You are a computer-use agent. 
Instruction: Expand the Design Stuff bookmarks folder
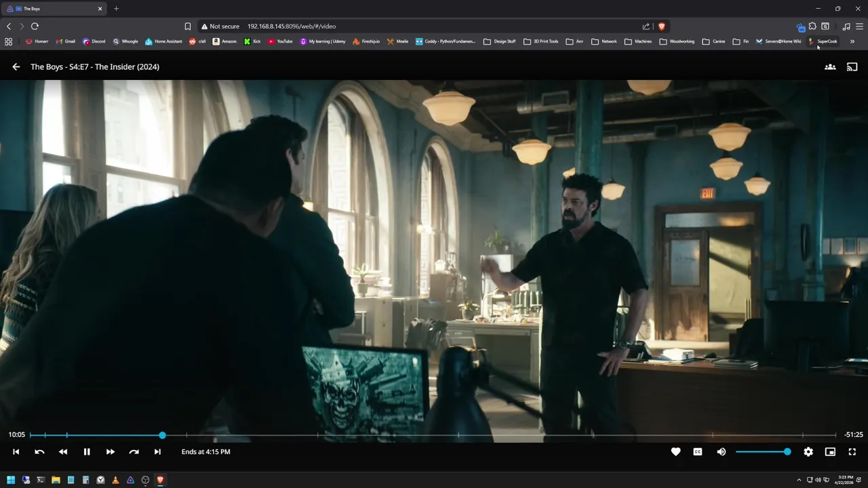pos(500,41)
